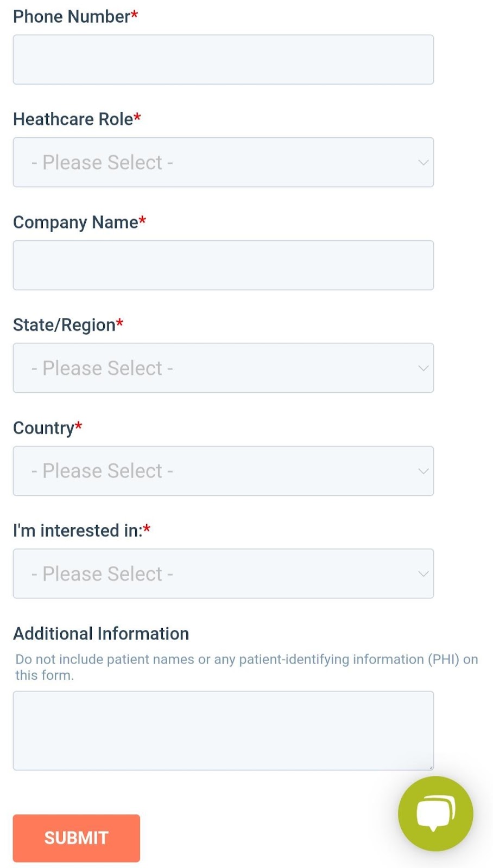
Task: Click the chevron arrow on Country dropdown
Action: (423, 471)
